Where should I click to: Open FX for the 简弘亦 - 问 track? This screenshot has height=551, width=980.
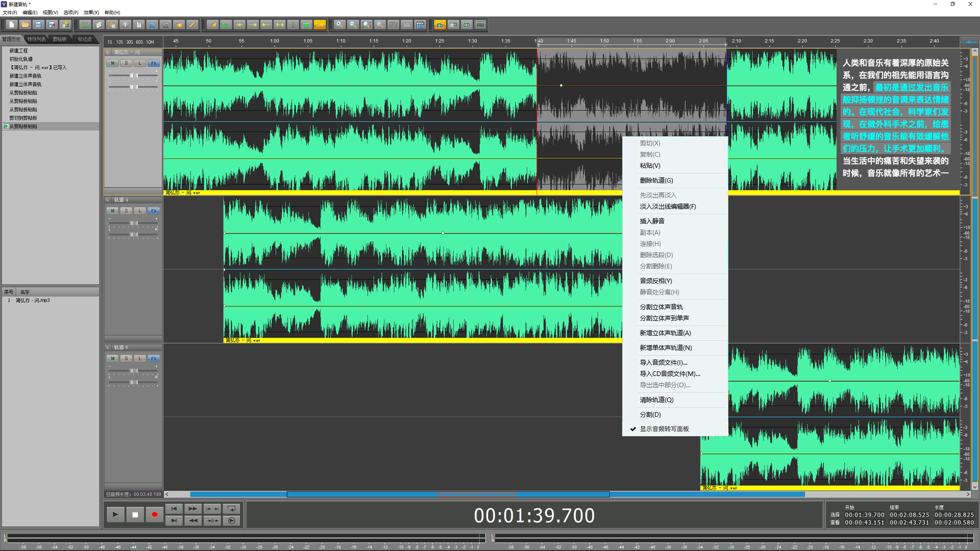pos(154,63)
